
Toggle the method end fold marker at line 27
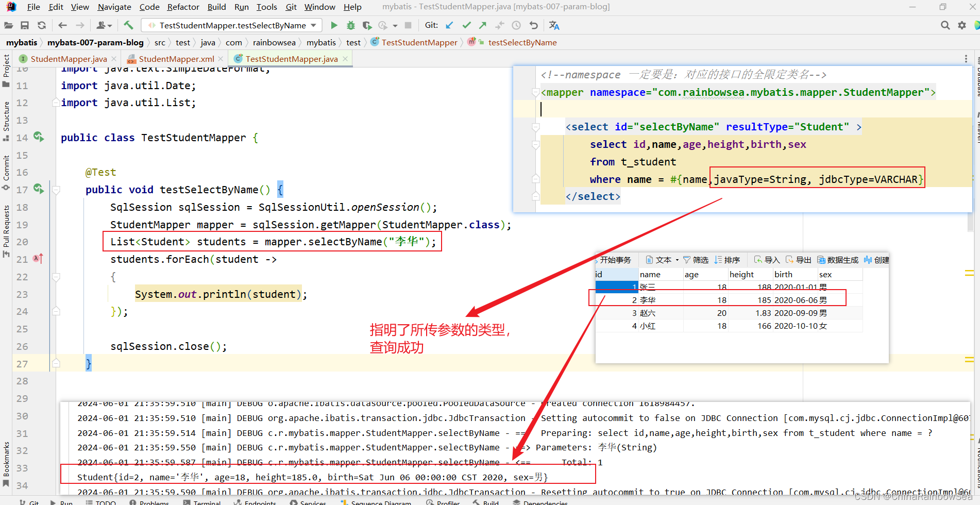[x=56, y=363]
